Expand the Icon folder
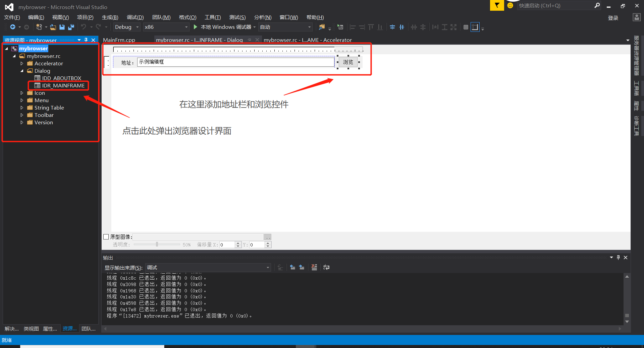This screenshot has height=348, width=644. (x=22, y=93)
